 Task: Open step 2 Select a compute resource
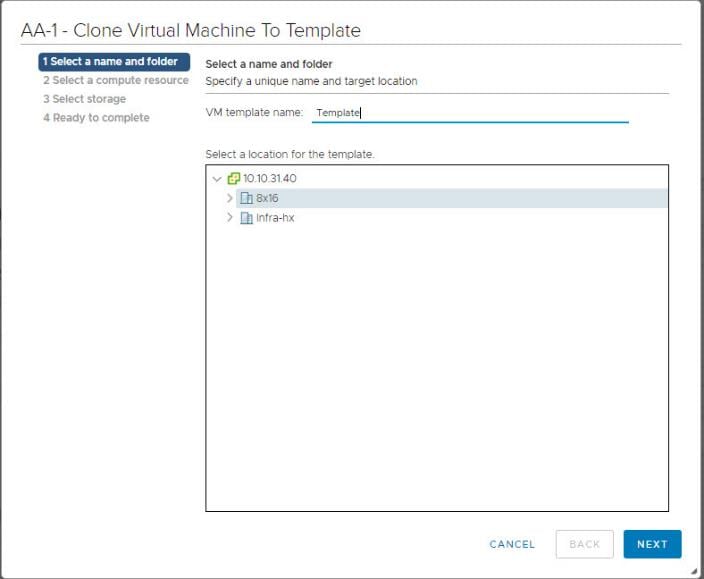pyautogui.click(x=115, y=80)
